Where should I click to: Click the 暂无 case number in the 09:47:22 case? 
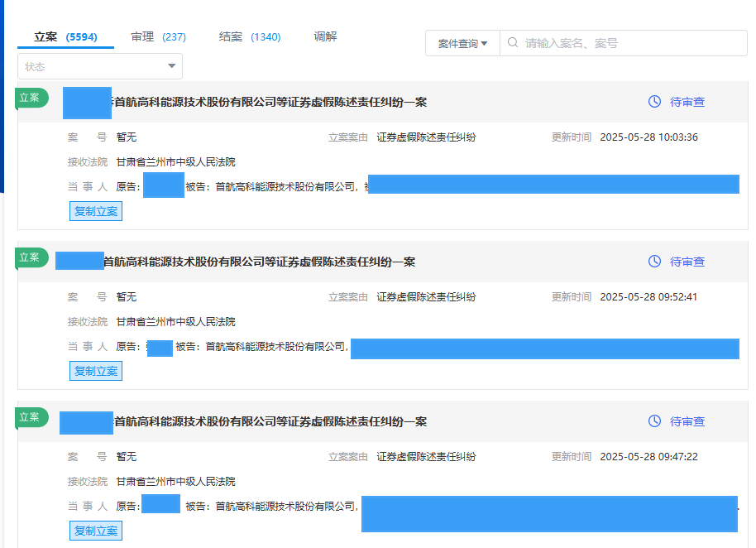[127, 457]
